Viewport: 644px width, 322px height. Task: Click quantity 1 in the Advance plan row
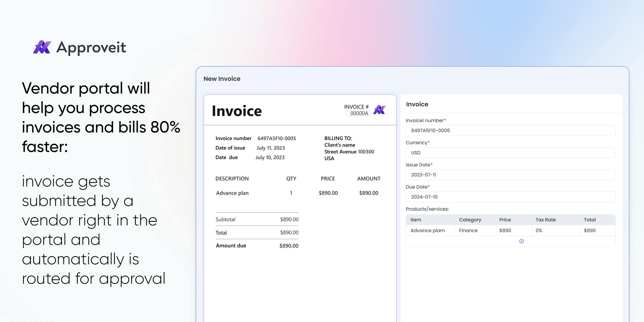[x=291, y=193]
